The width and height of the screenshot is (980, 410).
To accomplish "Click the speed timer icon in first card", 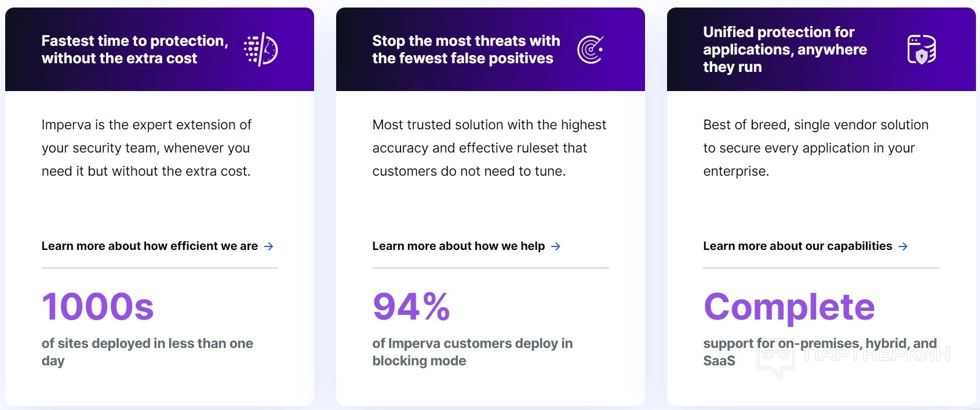I will tap(261, 49).
